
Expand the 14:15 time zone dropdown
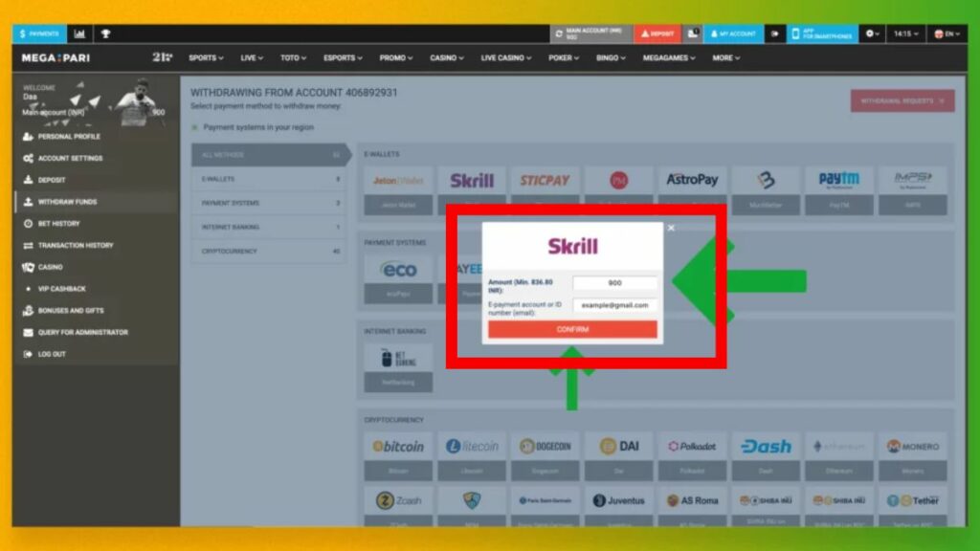(x=905, y=33)
